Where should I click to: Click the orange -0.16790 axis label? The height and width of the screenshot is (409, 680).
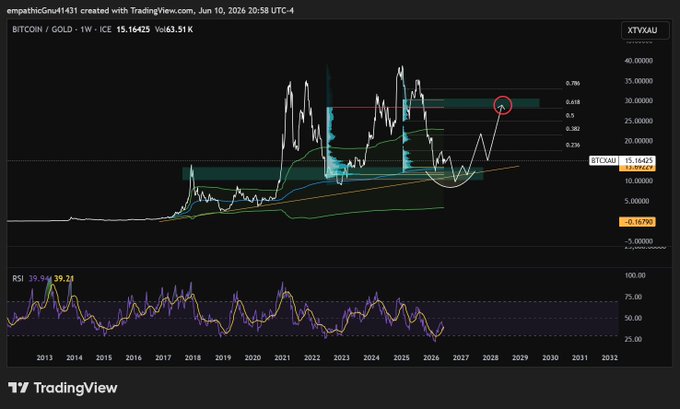point(637,222)
